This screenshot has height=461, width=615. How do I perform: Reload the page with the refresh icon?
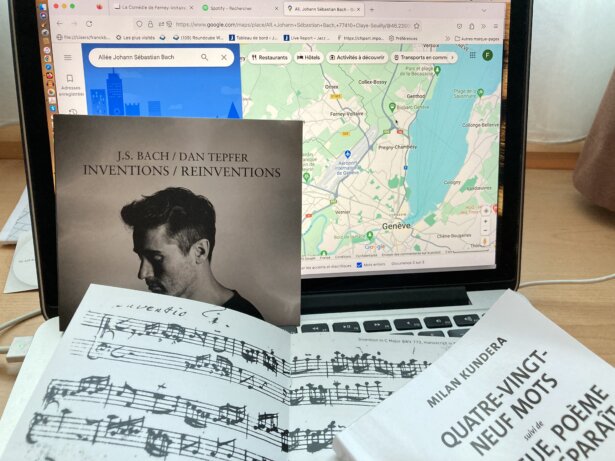coord(89,24)
